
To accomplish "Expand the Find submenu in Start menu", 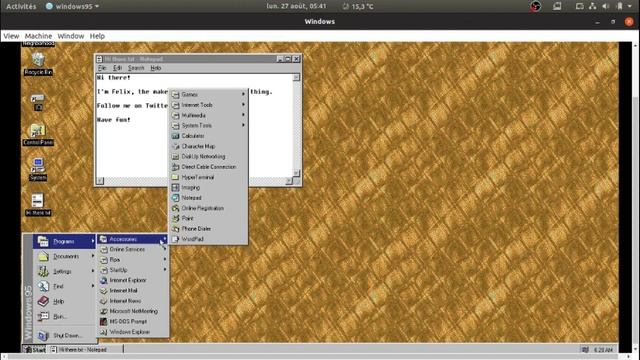I will [x=64, y=286].
